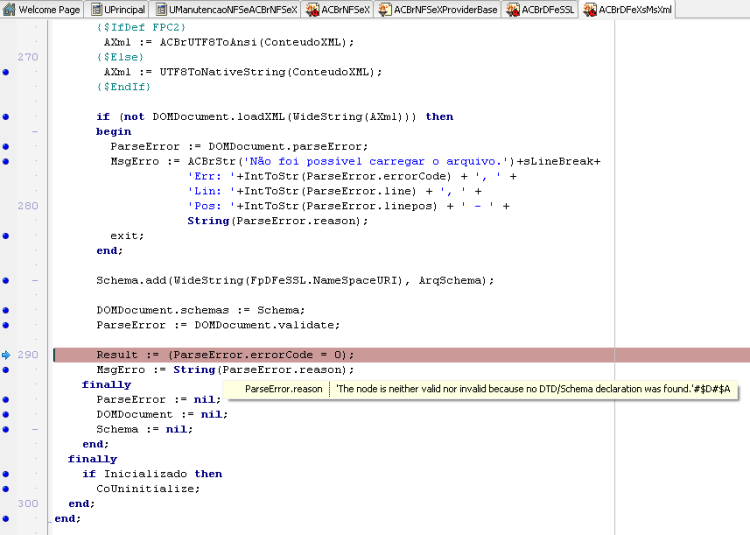The height and width of the screenshot is (535, 750).
Task: Place cursor on highlighted Result line 290
Action: [x=401, y=355]
